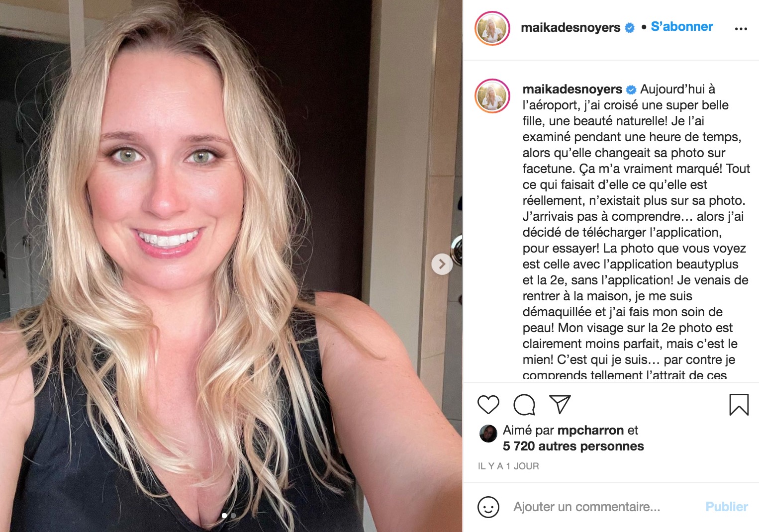This screenshot has width=759, height=532.
Task: Open maikadesnoyers username in caption
Action: (x=572, y=89)
